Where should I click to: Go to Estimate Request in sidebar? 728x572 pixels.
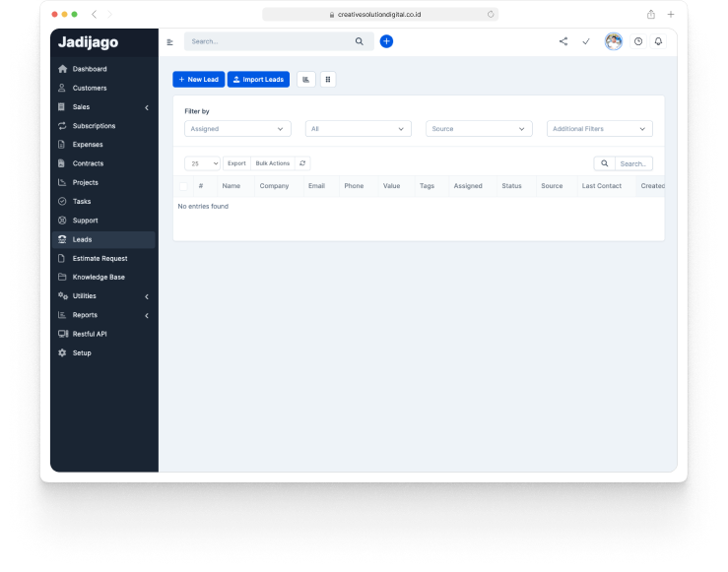click(x=99, y=259)
